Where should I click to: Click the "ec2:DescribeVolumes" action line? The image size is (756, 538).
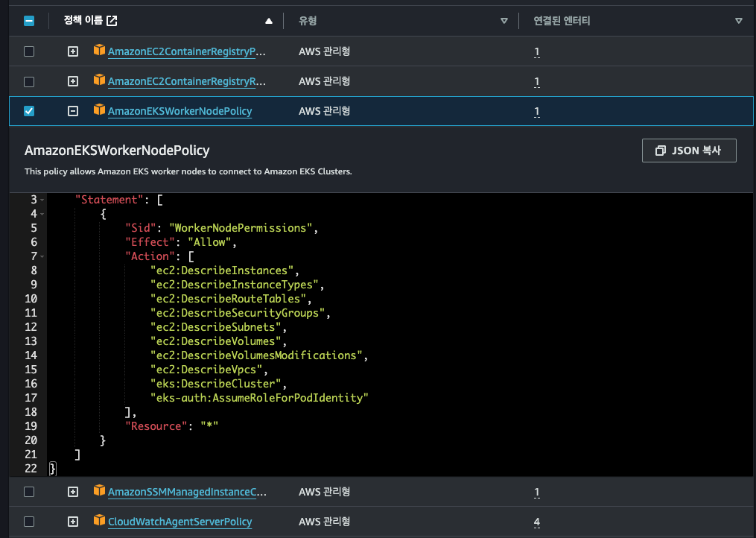click(x=215, y=341)
